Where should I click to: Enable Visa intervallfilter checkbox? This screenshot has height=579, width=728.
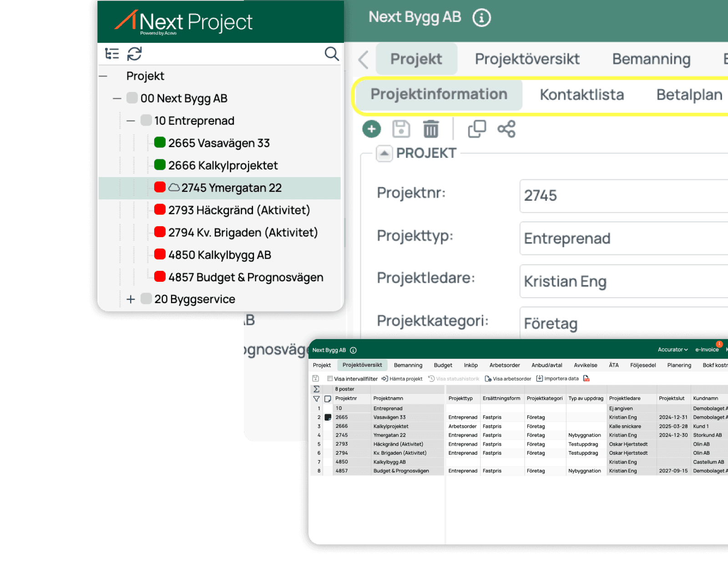pyautogui.click(x=330, y=378)
